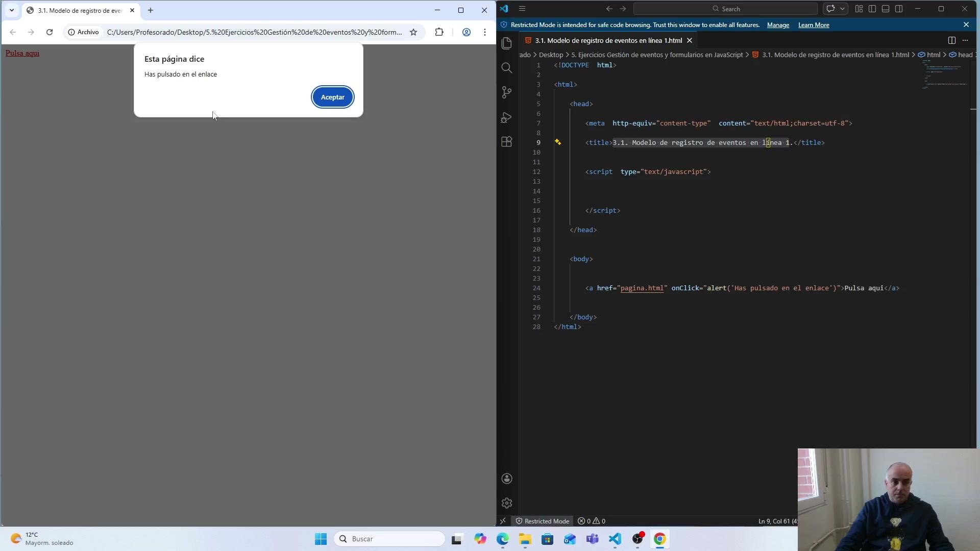Screen dimensions: 980x551
Task: Toggle the VS Code bottom panel
Action: [886, 9]
